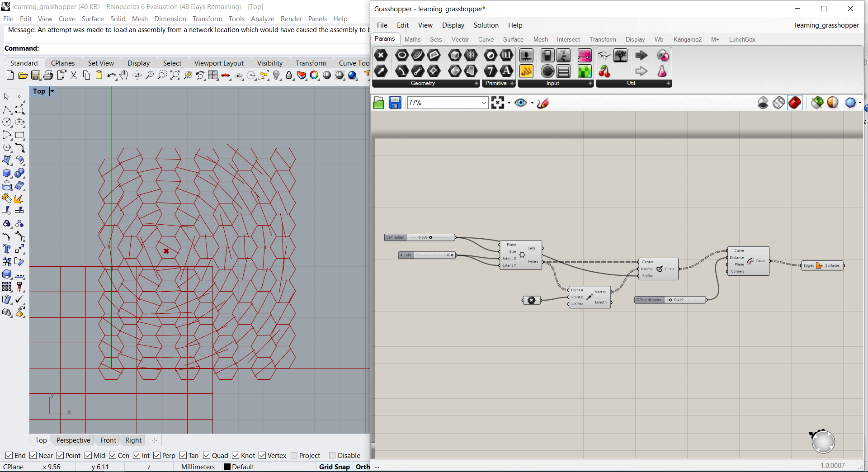Add a Number Slider from Input panel
The image size is (868, 472).
click(526, 56)
